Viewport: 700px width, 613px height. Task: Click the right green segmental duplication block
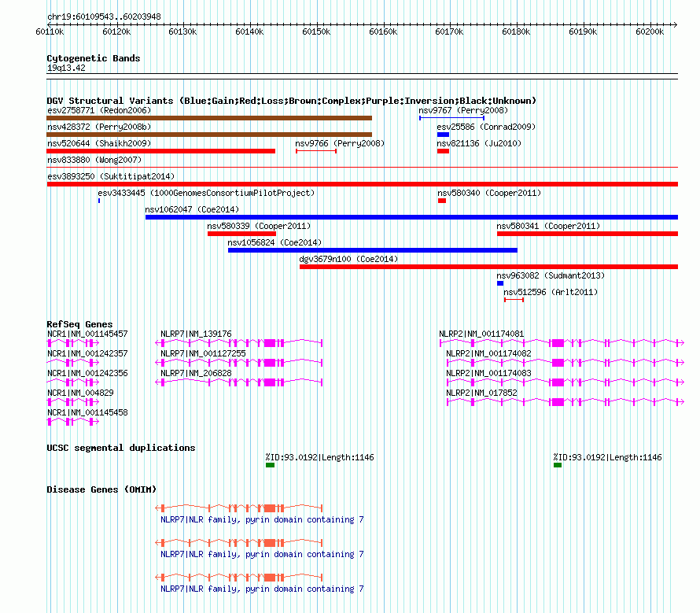(558, 465)
